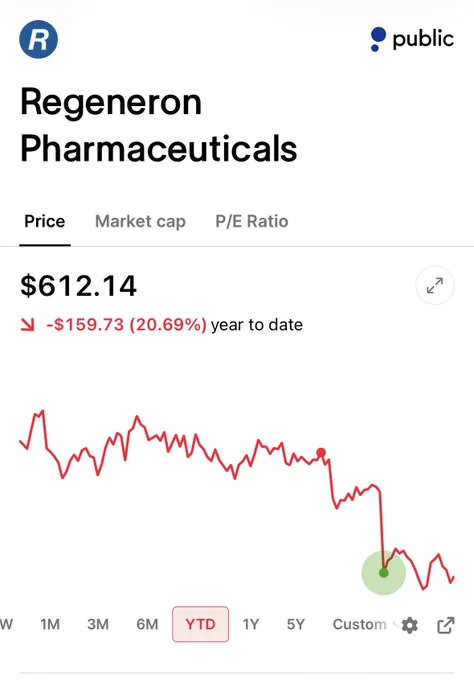Choose the 3M time range
The height and width of the screenshot is (680, 474).
(x=98, y=624)
